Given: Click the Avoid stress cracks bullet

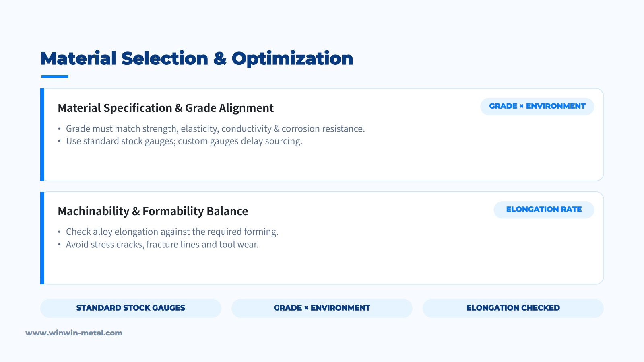Looking at the screenshot, I should [x=162, y=245].
